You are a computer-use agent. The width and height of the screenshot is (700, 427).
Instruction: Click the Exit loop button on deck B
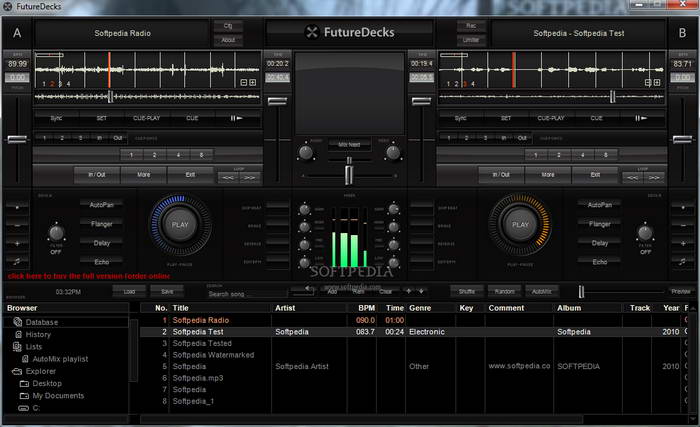tap(595, 175)
